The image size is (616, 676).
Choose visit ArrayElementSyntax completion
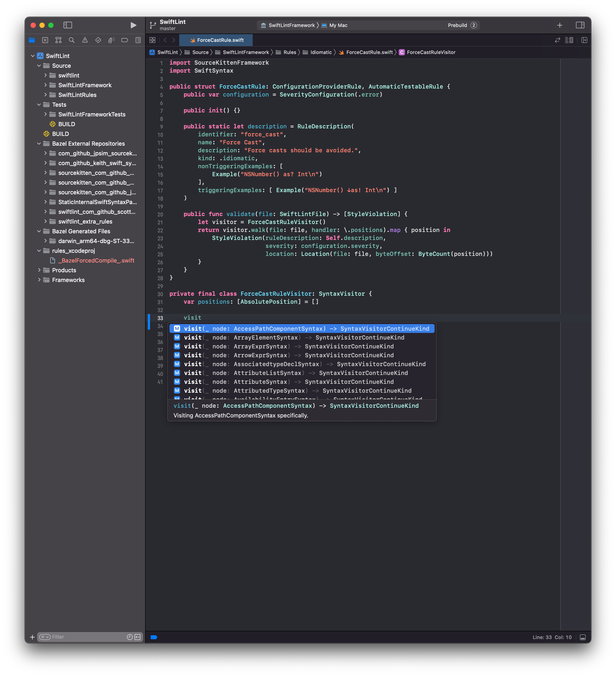302,337
